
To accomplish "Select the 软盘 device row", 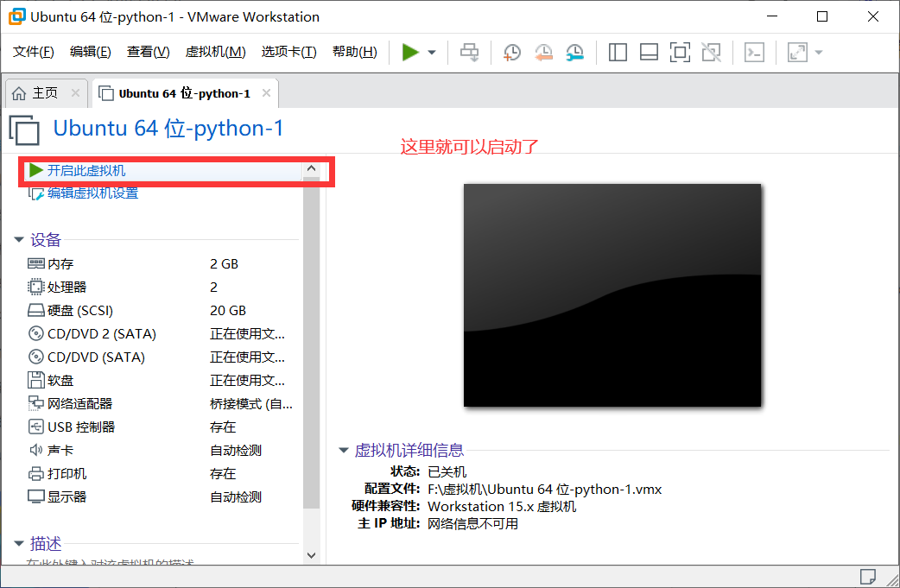I will [162, 380].
